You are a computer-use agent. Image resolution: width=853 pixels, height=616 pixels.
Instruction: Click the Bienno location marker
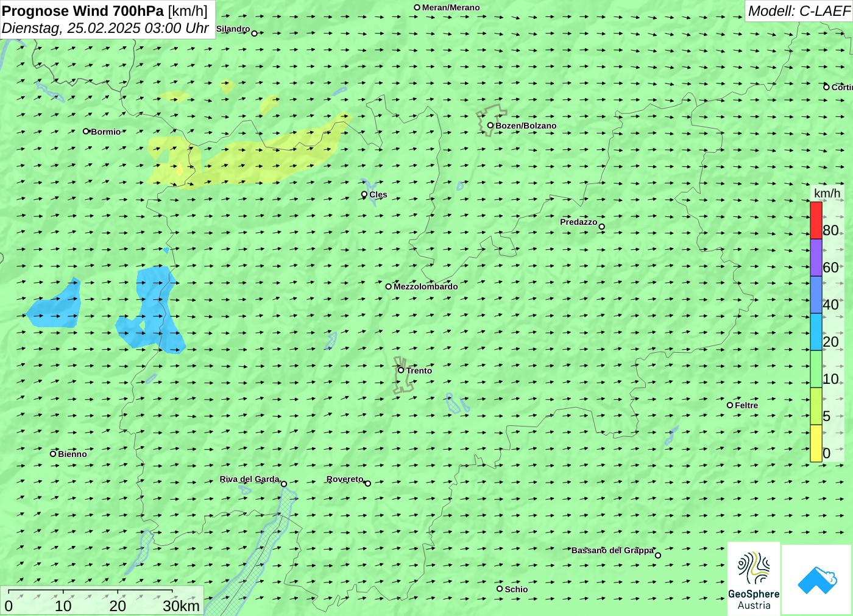[53, 453]
